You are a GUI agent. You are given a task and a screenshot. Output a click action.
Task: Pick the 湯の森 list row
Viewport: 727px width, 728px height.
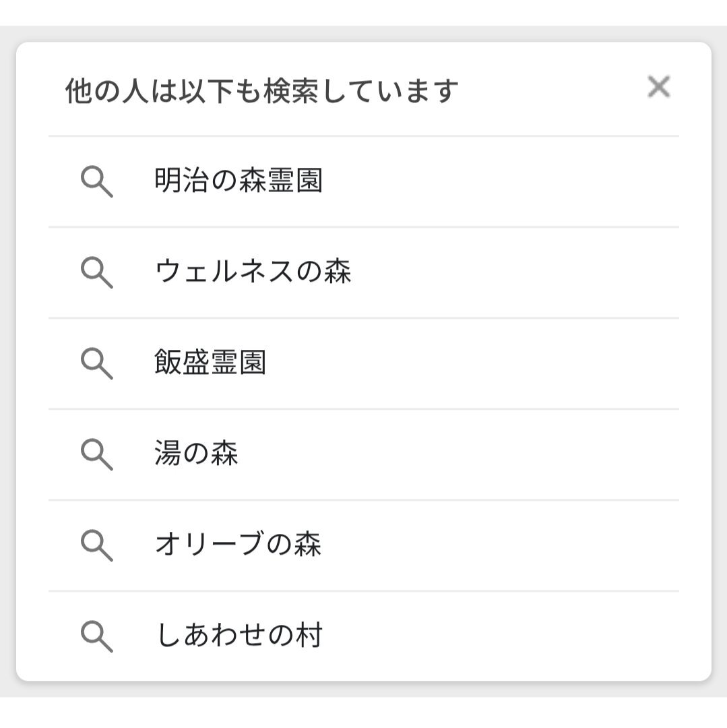tap(364, 455)
